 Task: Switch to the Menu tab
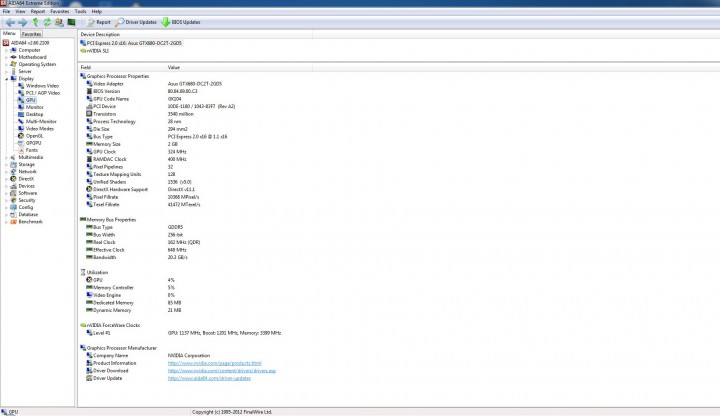coord(9,34)
